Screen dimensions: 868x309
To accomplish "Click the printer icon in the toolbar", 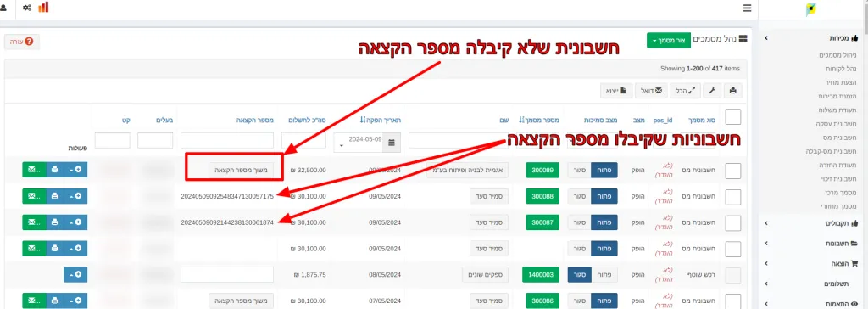I will [x=733, y=91].
